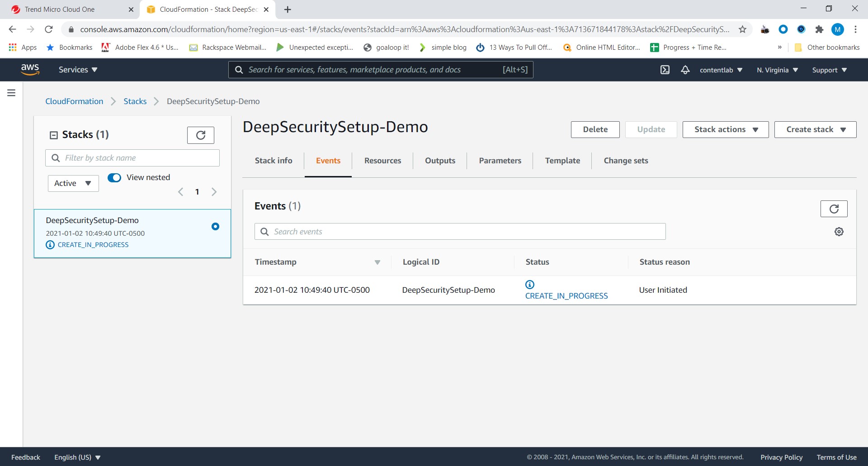868x466 pixels.
Task: Open the Privacy Policy link
Action: point(781,457)
